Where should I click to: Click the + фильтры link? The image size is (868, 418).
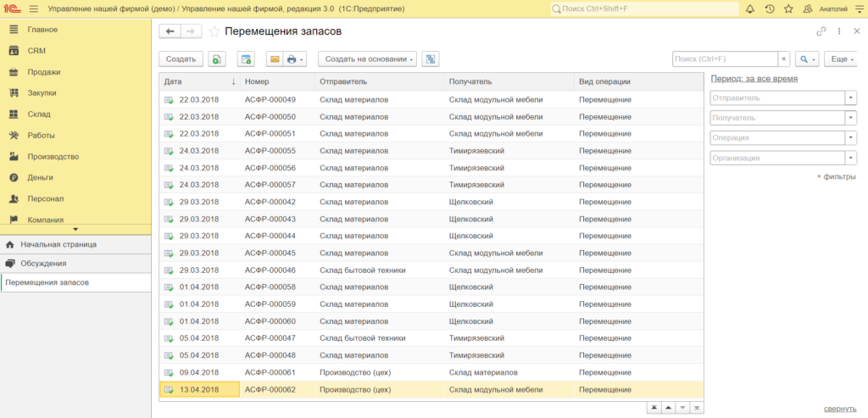click(837, 176)
